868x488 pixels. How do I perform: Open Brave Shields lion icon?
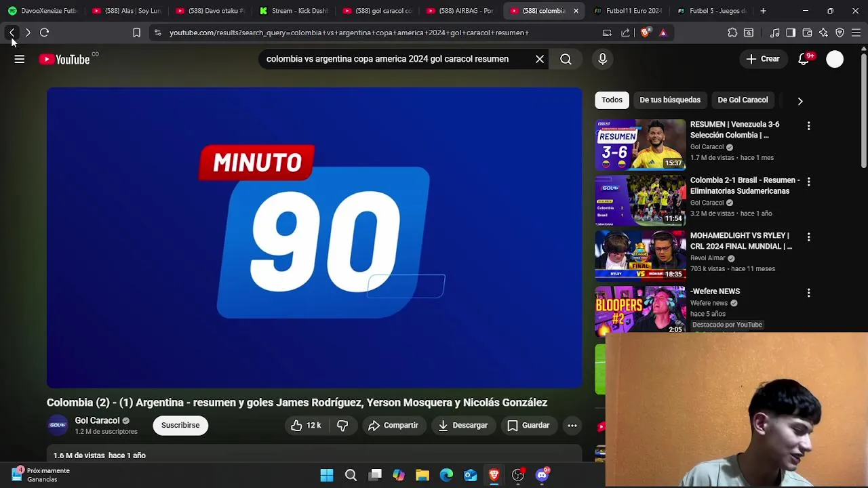tap(645, 33)
